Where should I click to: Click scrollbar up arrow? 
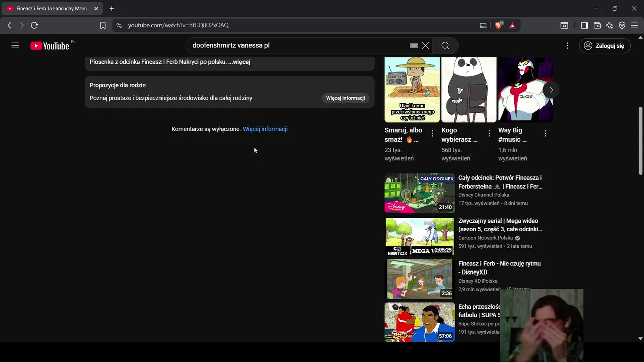tap(640, 37)
